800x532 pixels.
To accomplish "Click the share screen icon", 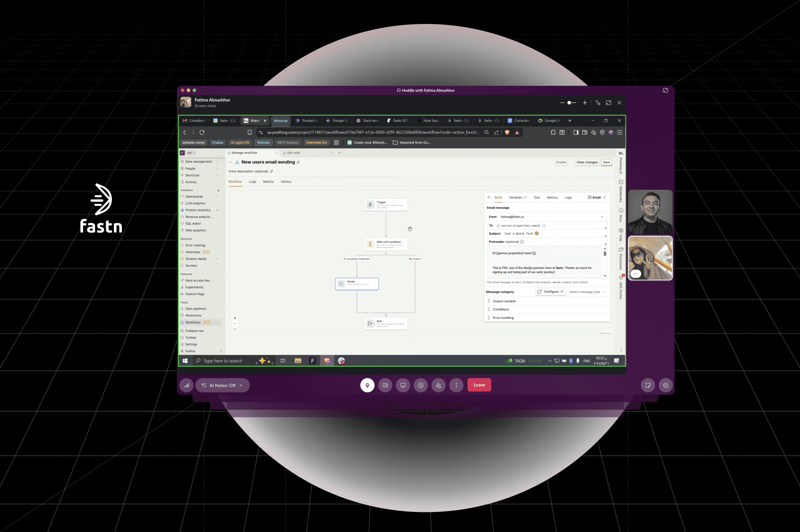I will (403, 385).
